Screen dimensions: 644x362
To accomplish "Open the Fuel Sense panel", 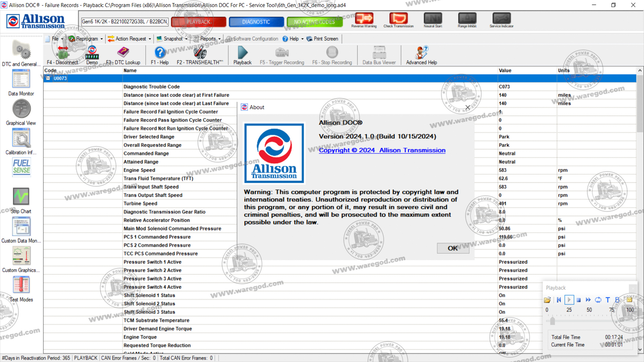I will click(21, 167).
